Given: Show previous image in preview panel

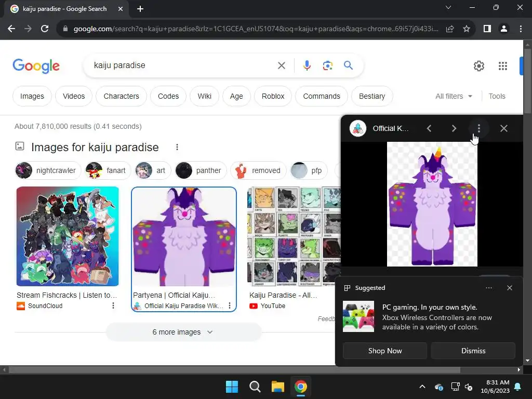Looking at the screenshot, I should (x=429, y=128).
